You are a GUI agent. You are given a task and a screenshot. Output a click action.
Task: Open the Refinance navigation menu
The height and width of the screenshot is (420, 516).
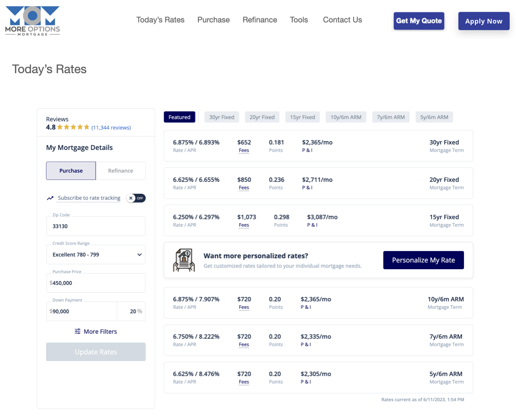[260, 20]
